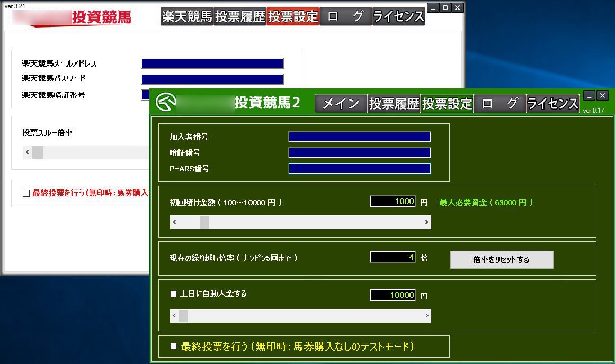The image size is (615, 364).
Task: Minimize the back white 投資競馬 window
Action: [433, 8]
